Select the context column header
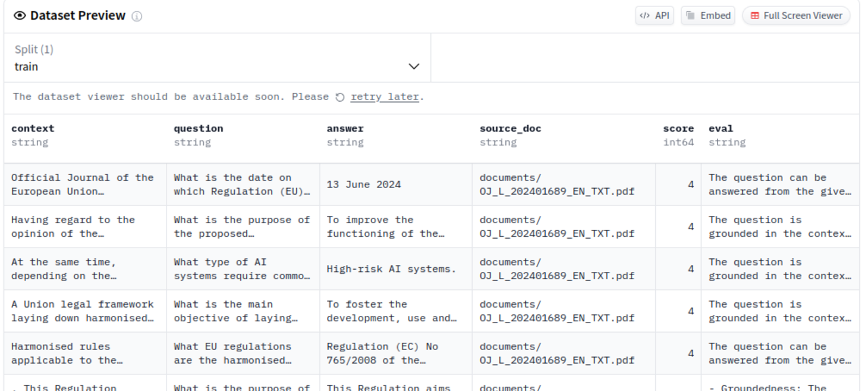This screenshot has width=868, height=391. 33,128
